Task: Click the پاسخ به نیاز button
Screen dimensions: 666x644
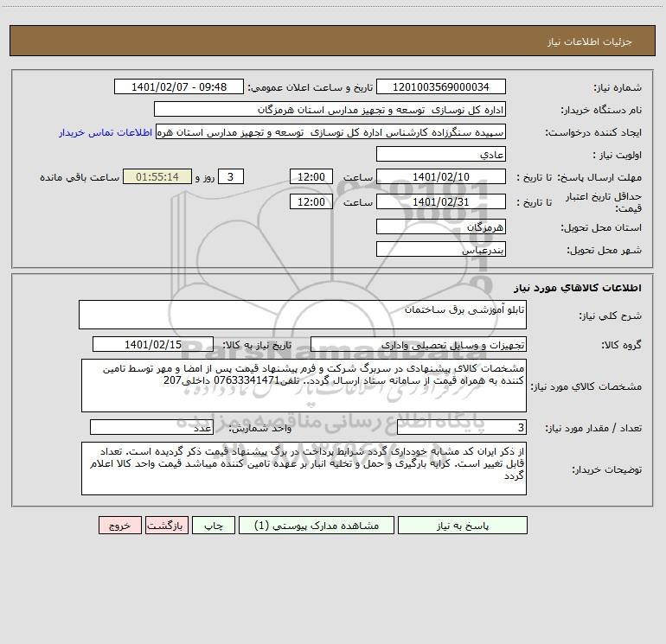Action: coord(462,526)
